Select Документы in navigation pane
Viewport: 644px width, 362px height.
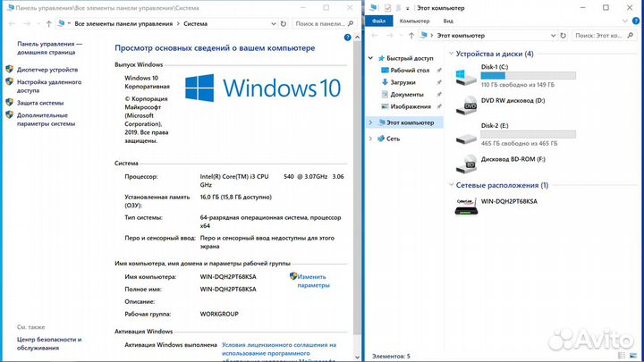[407, 95]
